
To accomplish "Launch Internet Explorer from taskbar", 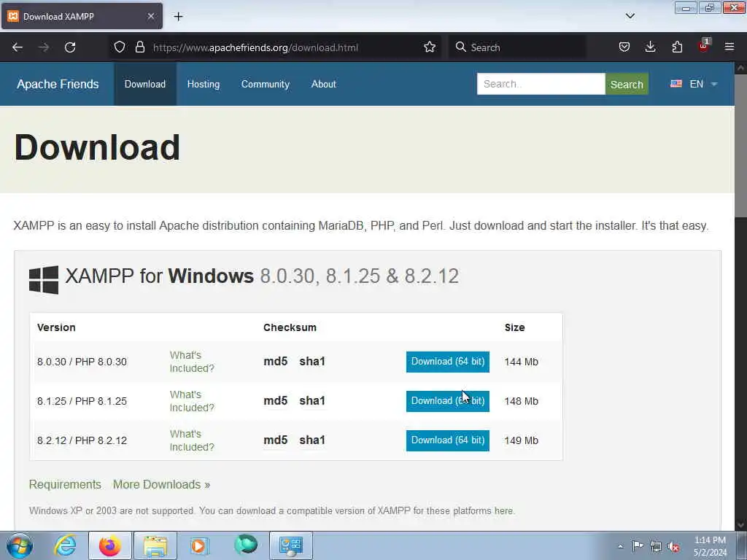I will pyautogui.click(x=65, y=545).
